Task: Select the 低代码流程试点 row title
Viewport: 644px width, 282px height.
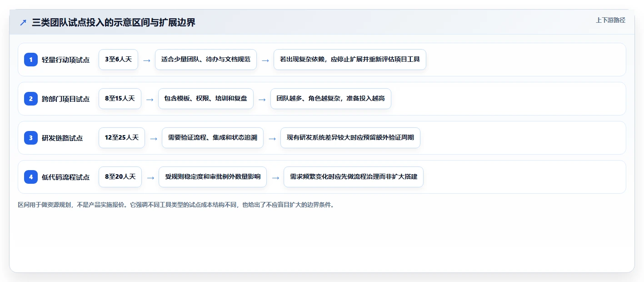Action: point(65,177)
